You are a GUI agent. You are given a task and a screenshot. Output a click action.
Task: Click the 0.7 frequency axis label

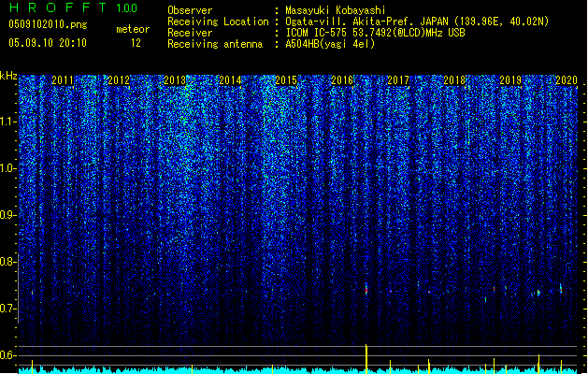pos(7,309)
